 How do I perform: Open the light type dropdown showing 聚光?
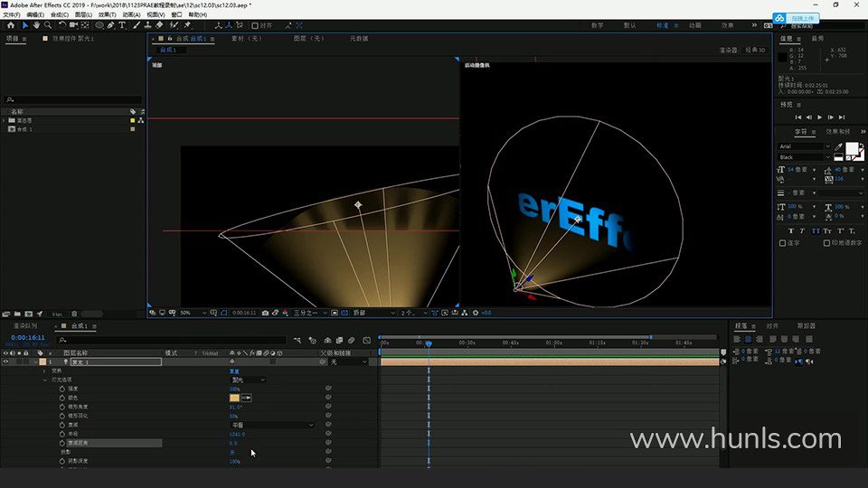coord(248,380)
